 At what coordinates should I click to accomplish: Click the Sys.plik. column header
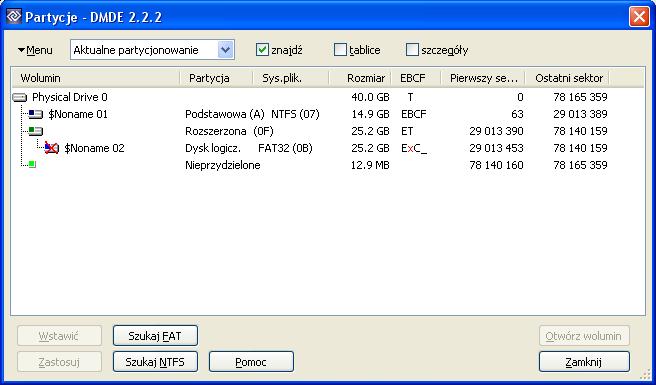291,78
